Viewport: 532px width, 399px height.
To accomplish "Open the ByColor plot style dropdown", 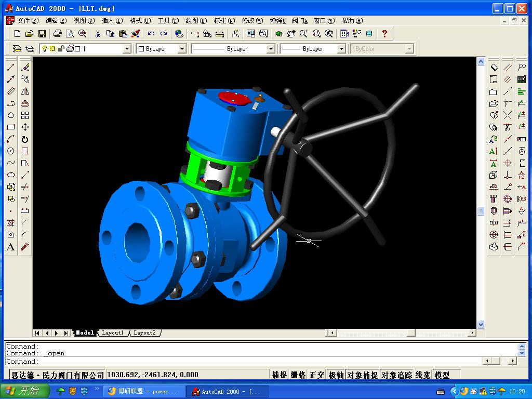I will [x=409, y=49].
